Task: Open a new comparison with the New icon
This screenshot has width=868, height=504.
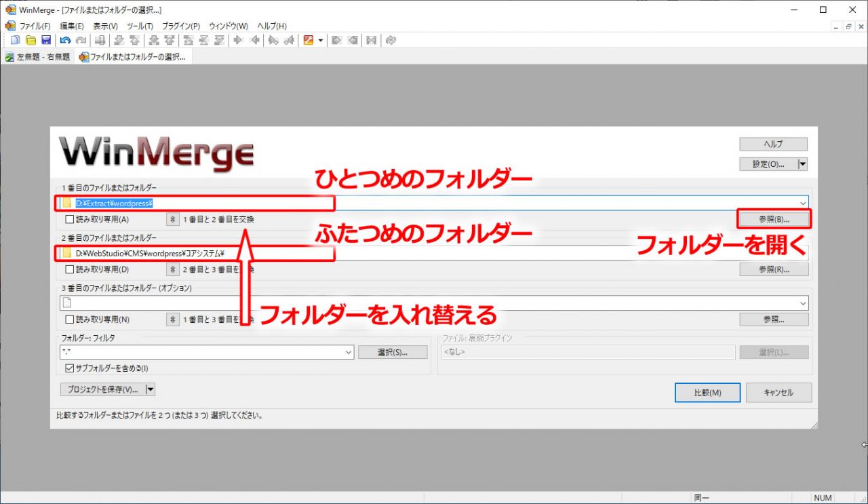Action: [x=16, y=40]
